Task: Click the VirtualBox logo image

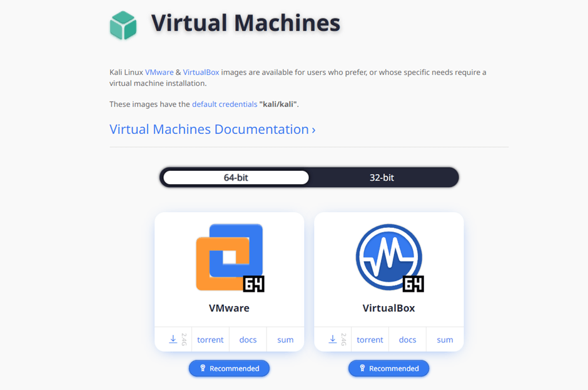Action: 388,257
